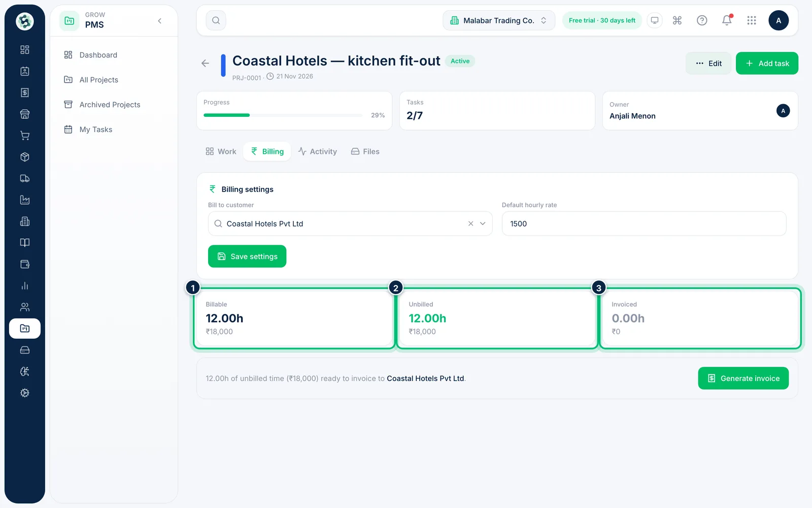Screen dimensions: 812x508
Task: Open the people HR module icon
Action: tap(24, 307)
